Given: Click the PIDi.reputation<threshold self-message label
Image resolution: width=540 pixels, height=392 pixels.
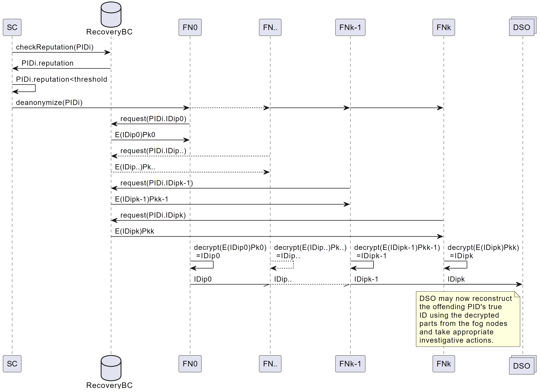Looking at the screenshot, I should click(x=61, y=79).
